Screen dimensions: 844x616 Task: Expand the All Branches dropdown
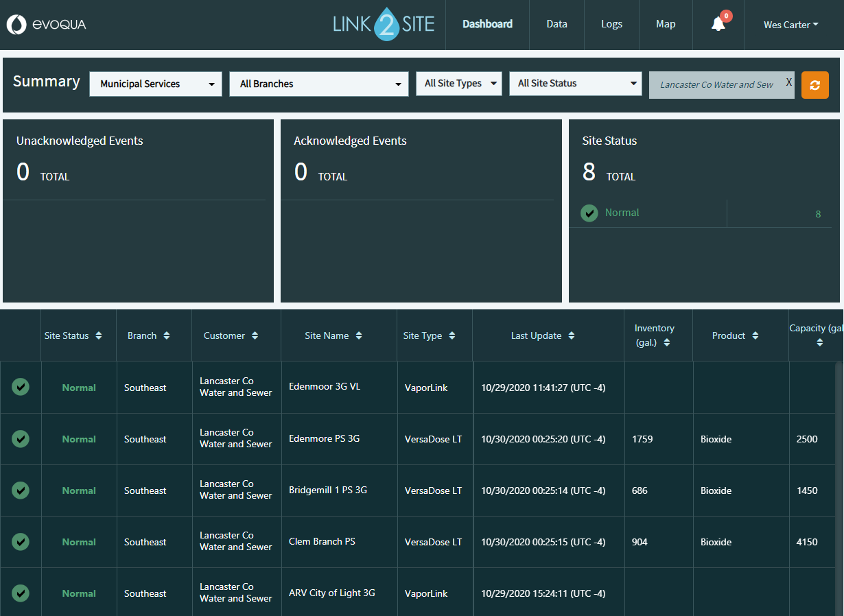coord(319,84)
